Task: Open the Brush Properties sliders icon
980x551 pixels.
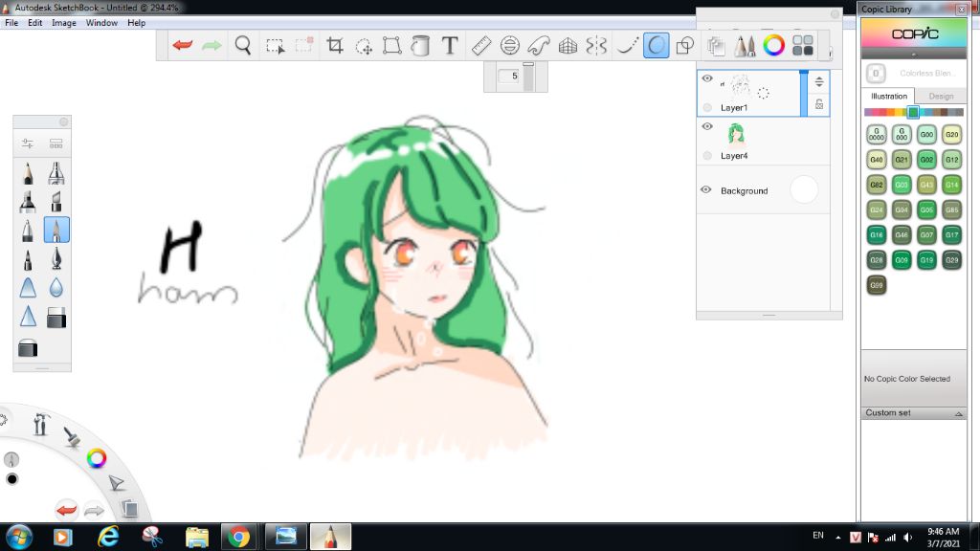Action: pos(28,143)
